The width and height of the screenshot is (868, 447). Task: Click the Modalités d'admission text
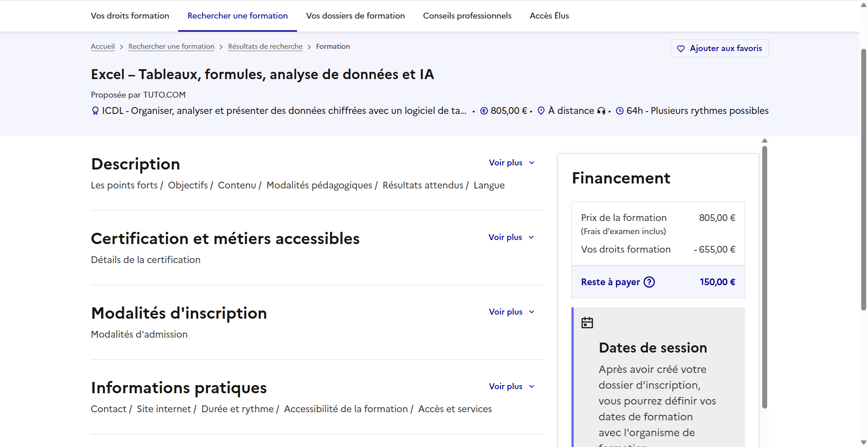(x=139, y=334)
